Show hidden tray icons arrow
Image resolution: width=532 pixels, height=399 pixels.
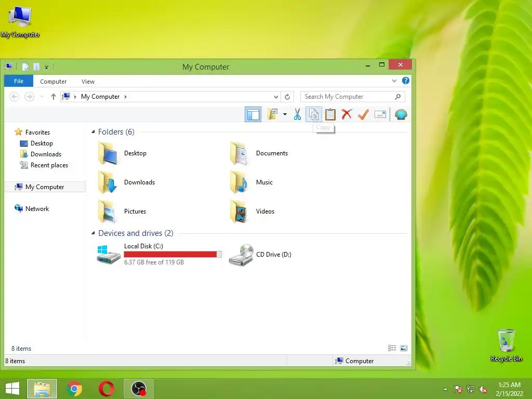coord(445,389)
